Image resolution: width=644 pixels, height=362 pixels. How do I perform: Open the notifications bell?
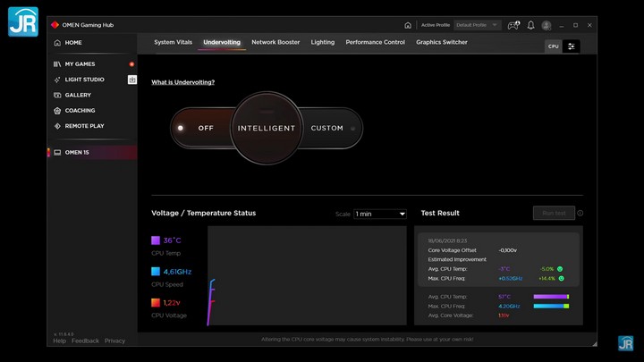point(530,25)
